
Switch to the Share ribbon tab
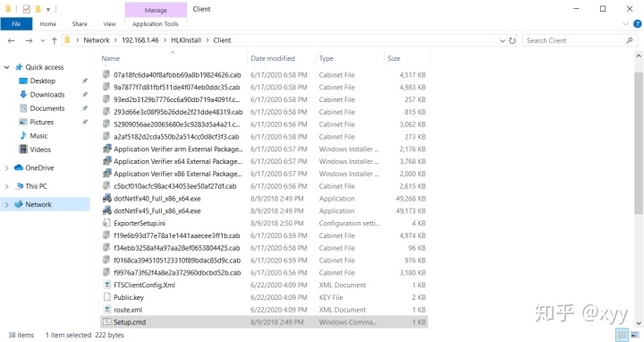[80, 24]
